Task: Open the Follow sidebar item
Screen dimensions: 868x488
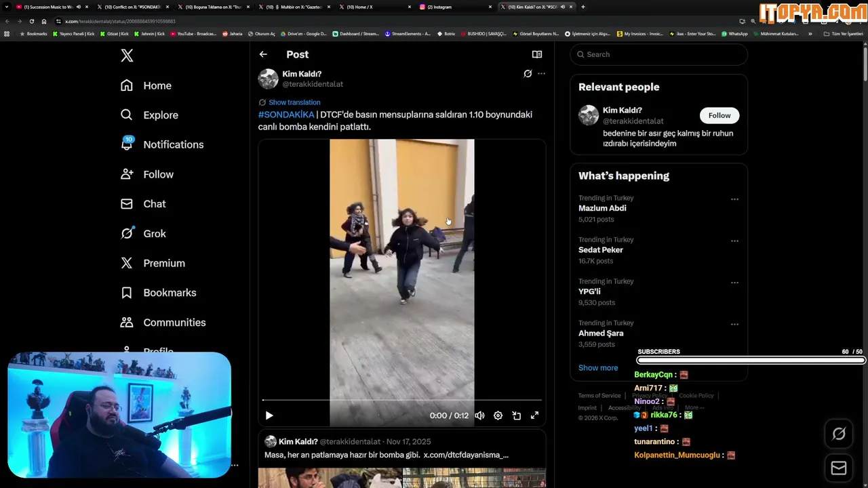Action: click(146, 174)
